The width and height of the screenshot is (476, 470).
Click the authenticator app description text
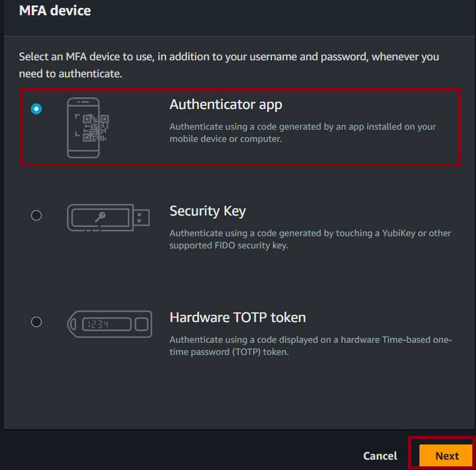(x=302, y=133)
